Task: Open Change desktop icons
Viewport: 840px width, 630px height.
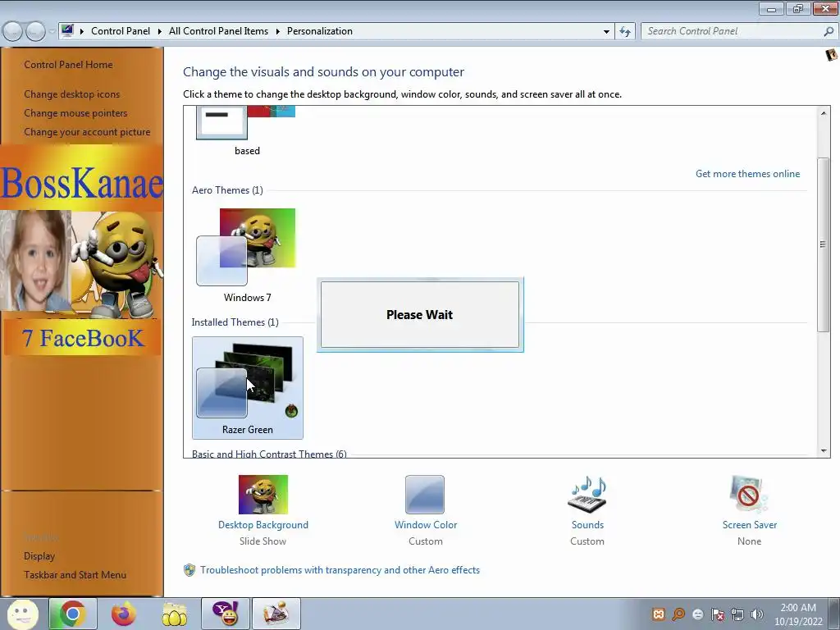Action: pos(72,94)
